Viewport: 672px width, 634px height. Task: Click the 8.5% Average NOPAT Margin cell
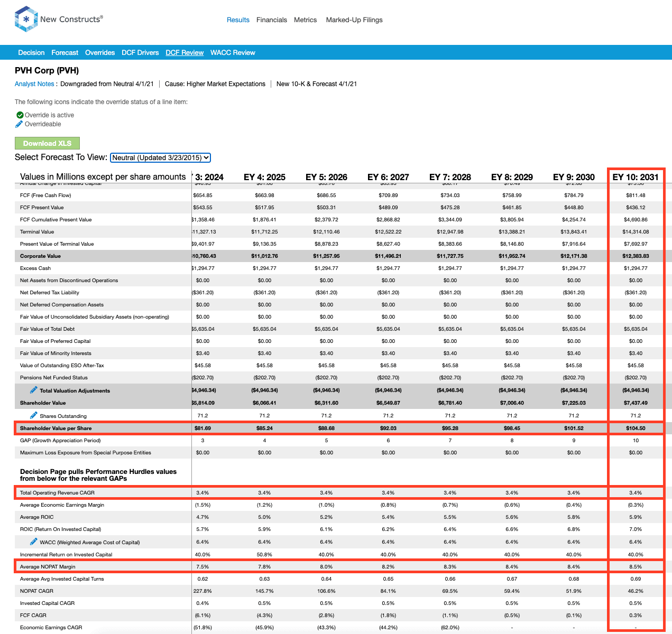coord(636,567)
